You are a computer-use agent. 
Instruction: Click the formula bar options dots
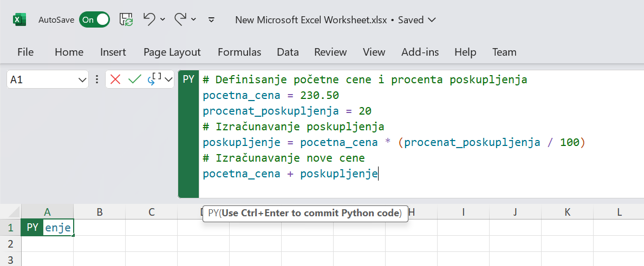(x=97, y=79)
